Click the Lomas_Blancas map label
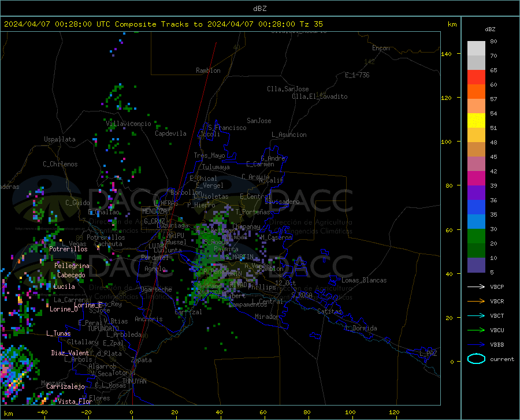Image resolution: width=520 pixels, height=420 pixels. [x=364, y=280]
